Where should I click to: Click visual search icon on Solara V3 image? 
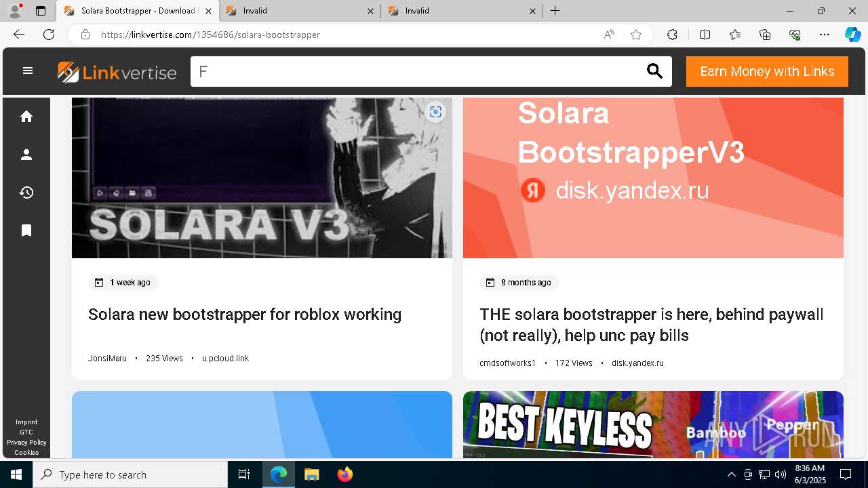[435, 112]
